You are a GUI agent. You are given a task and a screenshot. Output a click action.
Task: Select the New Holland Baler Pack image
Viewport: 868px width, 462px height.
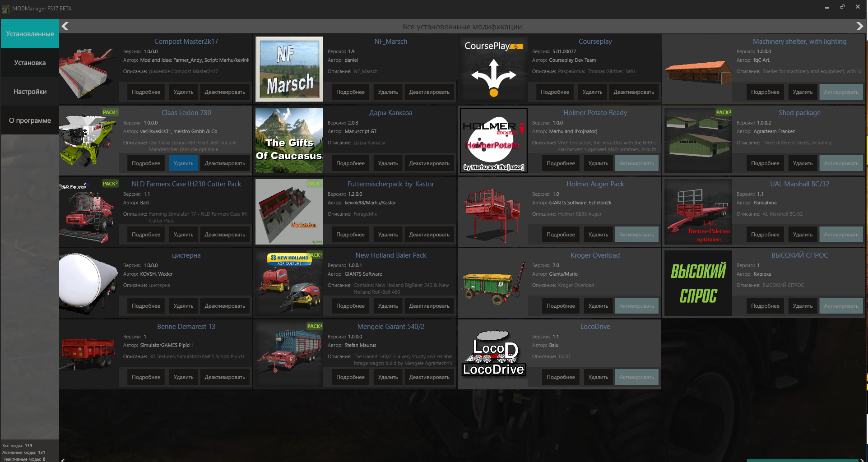(x=289, y=283)
